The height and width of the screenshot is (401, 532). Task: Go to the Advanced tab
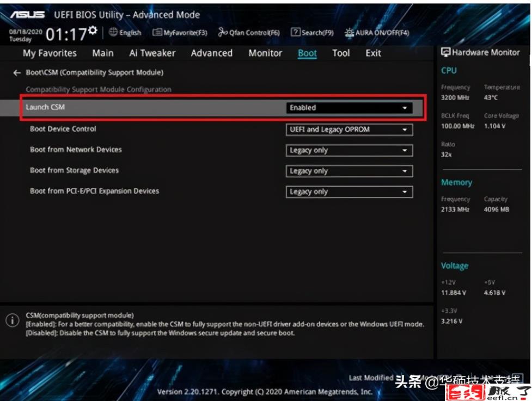[x=211, y=53]
